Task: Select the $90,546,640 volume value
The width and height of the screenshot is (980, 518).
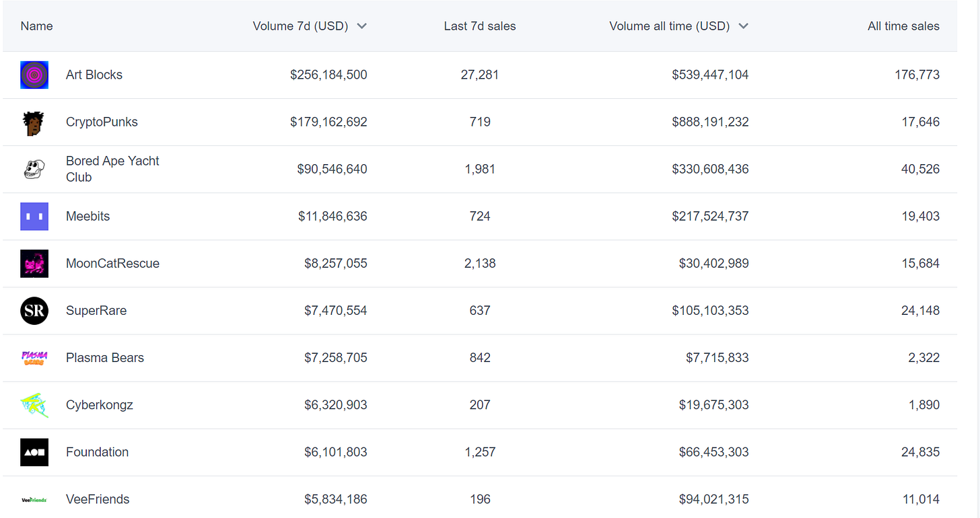Action: coord(332,169)
